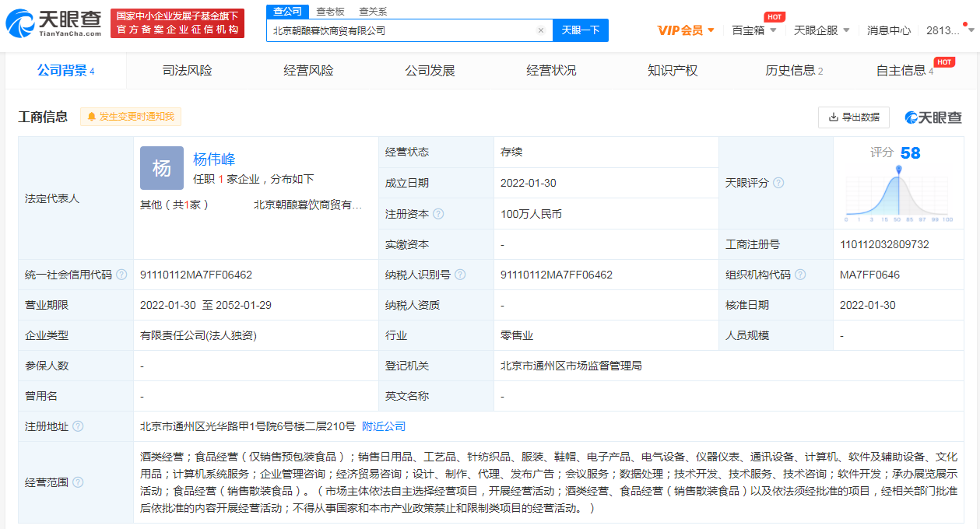The width and height of the screenshot is (980, 529).
Task: Click the help icon beside 组织机构代码
Action: [x=800, y=275]
